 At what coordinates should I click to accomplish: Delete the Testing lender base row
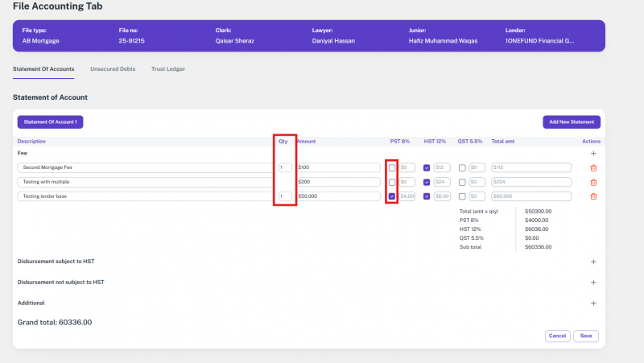pos(593,196)
